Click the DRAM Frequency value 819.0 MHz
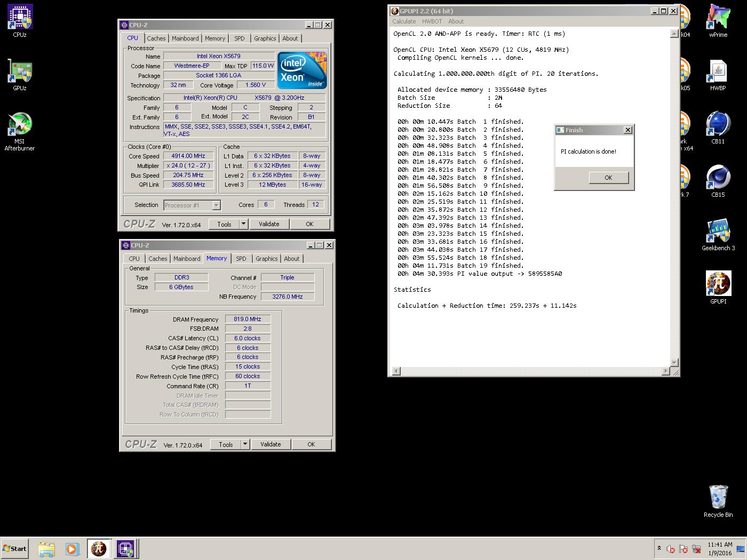This screenshot has height=560, width=747. (248, 319)
